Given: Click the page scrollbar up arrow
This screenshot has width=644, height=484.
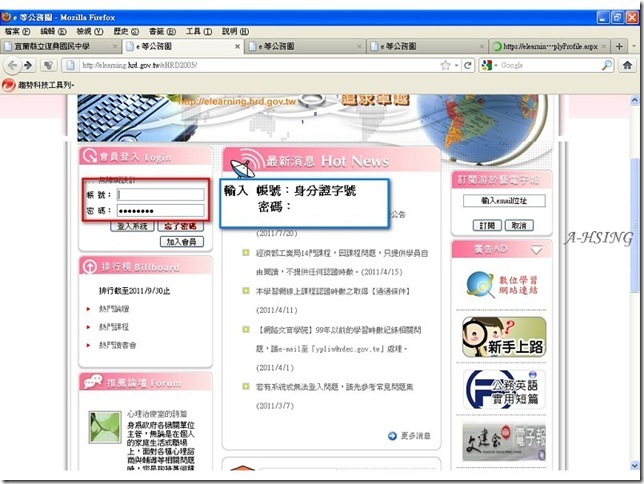Looking at the screenshot, I should click(635, 100).
